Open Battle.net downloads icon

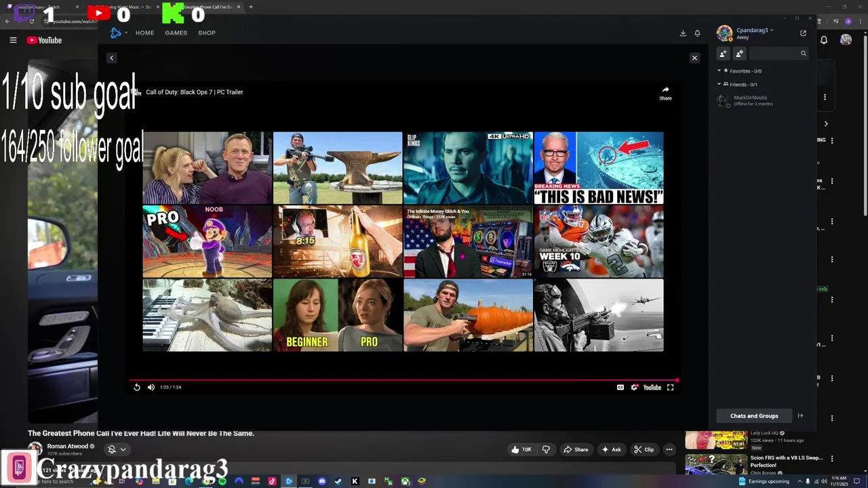[683, 33]
